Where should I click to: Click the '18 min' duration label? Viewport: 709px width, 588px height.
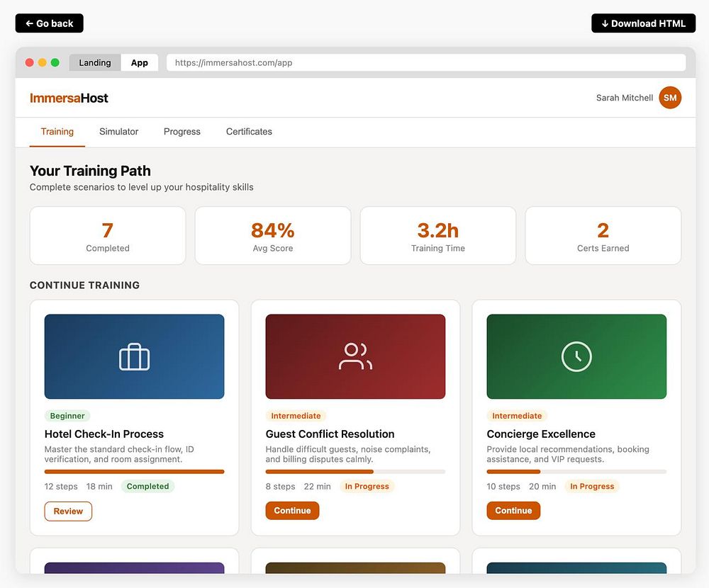tap(99, 486)
